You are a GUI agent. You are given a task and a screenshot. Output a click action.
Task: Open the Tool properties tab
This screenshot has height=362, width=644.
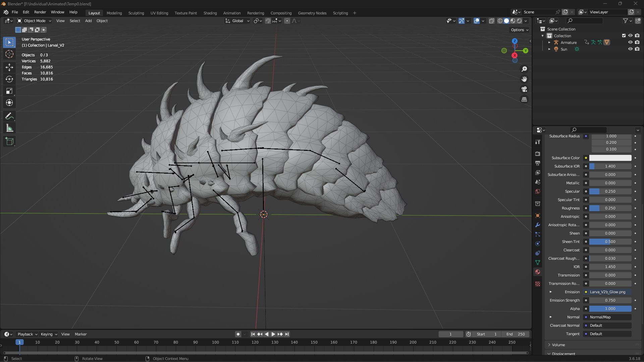(x=538, y=142)
